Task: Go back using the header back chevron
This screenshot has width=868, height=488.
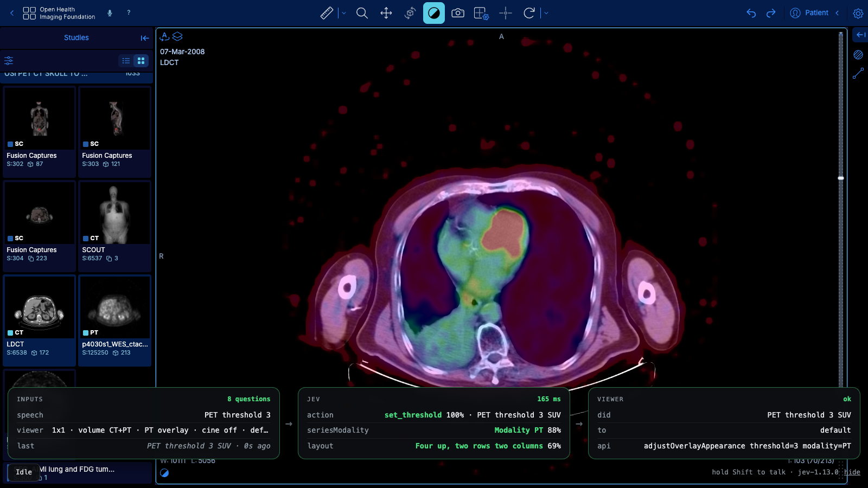Action: coord(12,13)
